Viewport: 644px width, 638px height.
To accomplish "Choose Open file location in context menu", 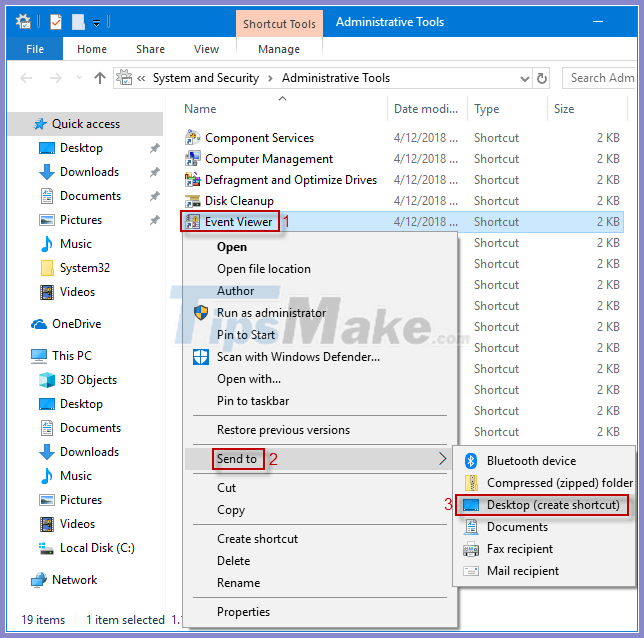I will (264, 269).
